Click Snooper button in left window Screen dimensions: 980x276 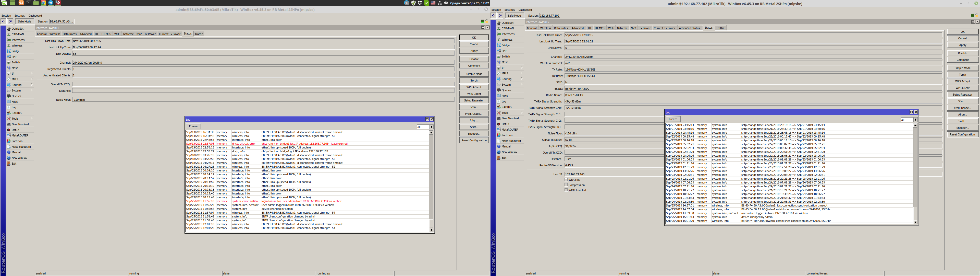pyautogui.click(x=474, y=134)
